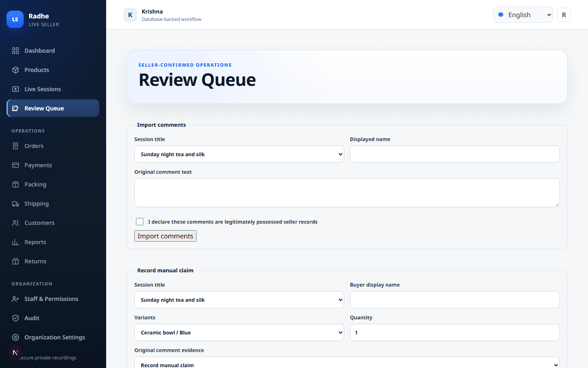Image resolution: width=588 pixels, height=368 pixels.
Task: Open the English language dropdown
Action: pos(523,15)
